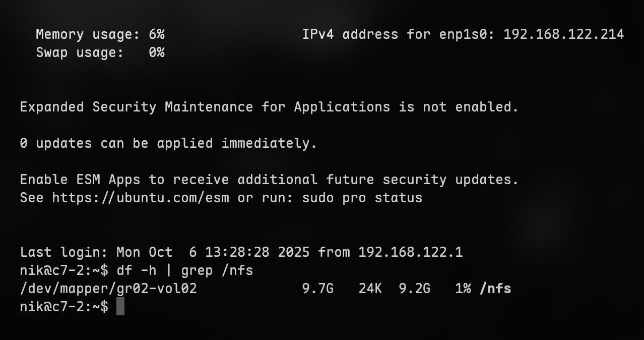Click the IPv4 address 192.168.122.214
Viewport: 644px width, 340px height.
[563, 34]
